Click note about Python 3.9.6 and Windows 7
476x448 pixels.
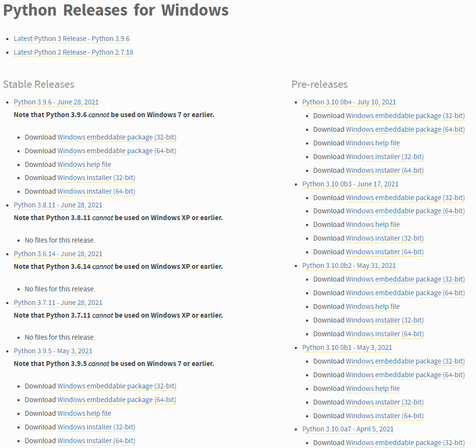coord(114,115)
